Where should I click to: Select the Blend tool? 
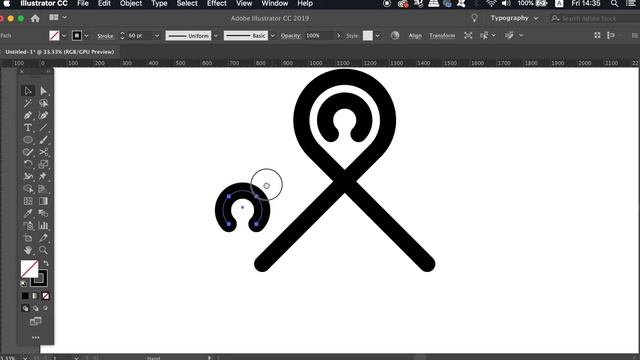pyautogui.click(x=43, y=213)
